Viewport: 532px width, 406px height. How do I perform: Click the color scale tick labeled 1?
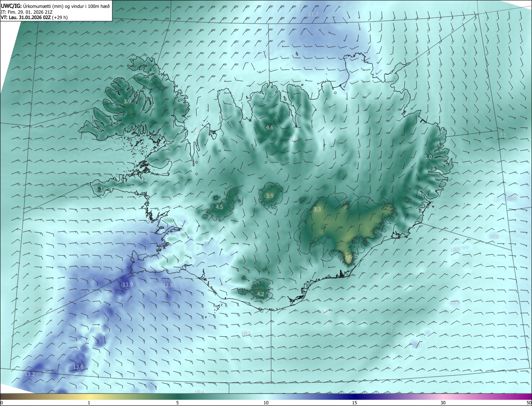pyautogui.click(x=89, y=403)
